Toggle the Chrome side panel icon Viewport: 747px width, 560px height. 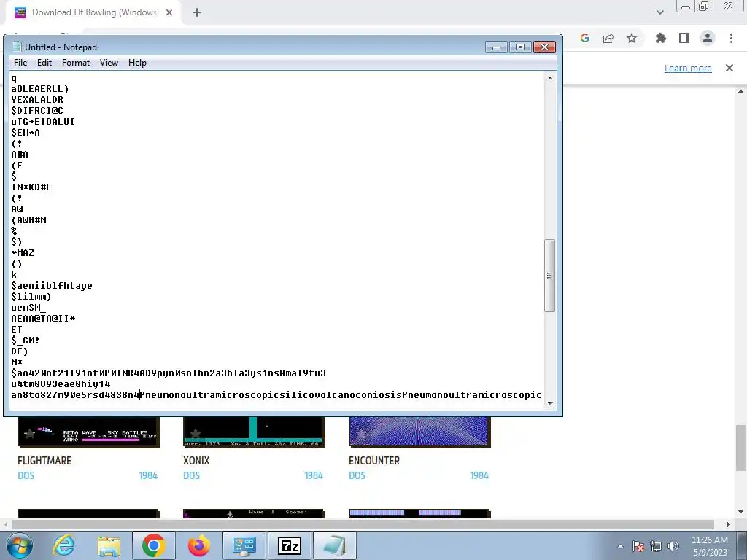pyautogui.click(x=684, y=38)
